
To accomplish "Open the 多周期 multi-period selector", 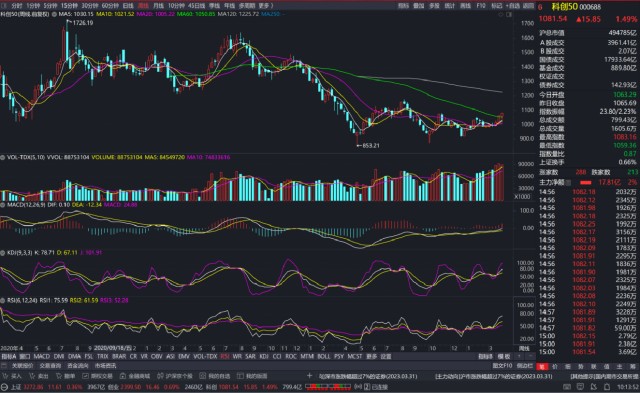I will click(x=247, y=6).
